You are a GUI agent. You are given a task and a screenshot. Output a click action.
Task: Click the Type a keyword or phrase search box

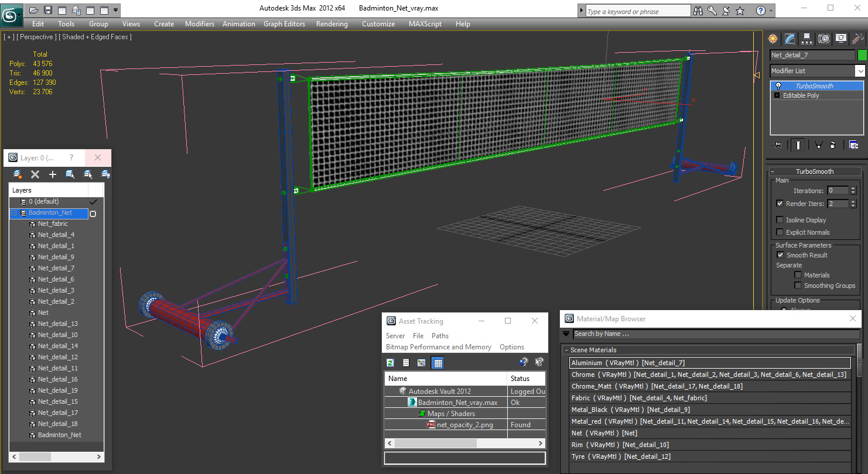tap(638, 11)
